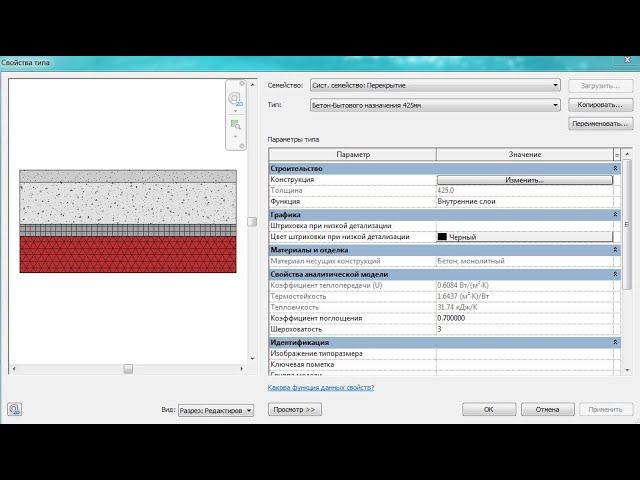The height and width of the screenshot is (480, 640).
Task: Click the Изменить button for Конструкция
Action: coord(524,180)
